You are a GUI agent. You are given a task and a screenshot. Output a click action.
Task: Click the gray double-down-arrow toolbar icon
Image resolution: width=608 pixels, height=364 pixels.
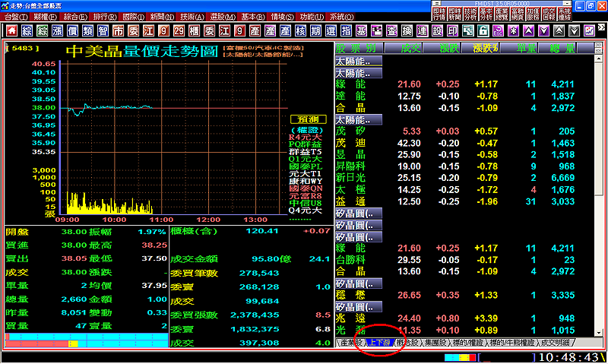tap(574, 30)
